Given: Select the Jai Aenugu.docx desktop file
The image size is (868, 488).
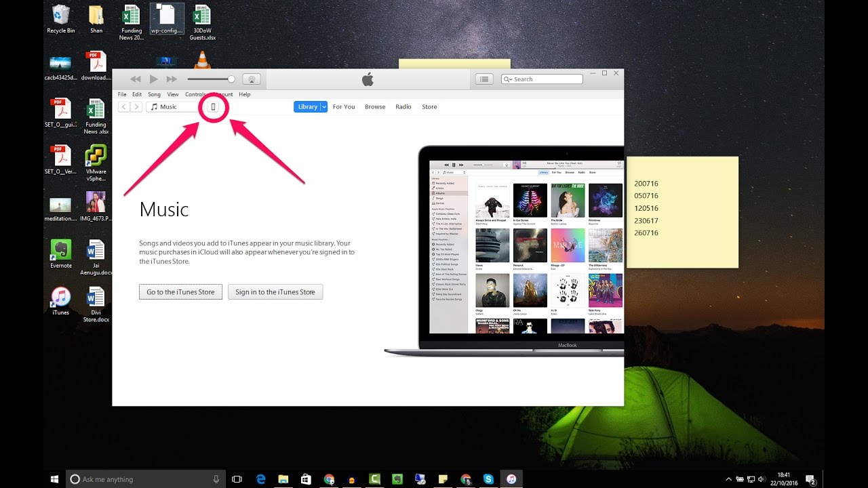Looking at the screenshot, I should pos(96,258).
